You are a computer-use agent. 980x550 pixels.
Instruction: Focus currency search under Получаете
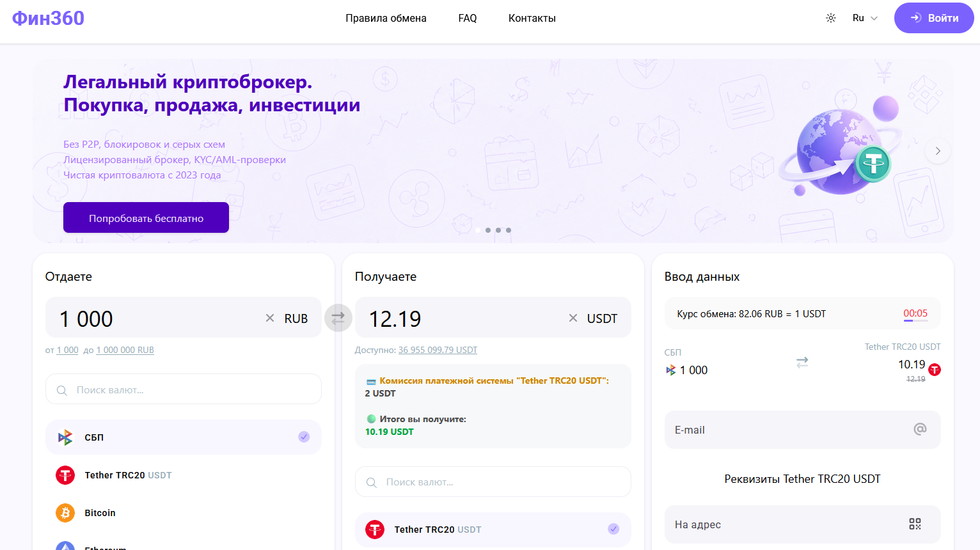pos(493,482)
